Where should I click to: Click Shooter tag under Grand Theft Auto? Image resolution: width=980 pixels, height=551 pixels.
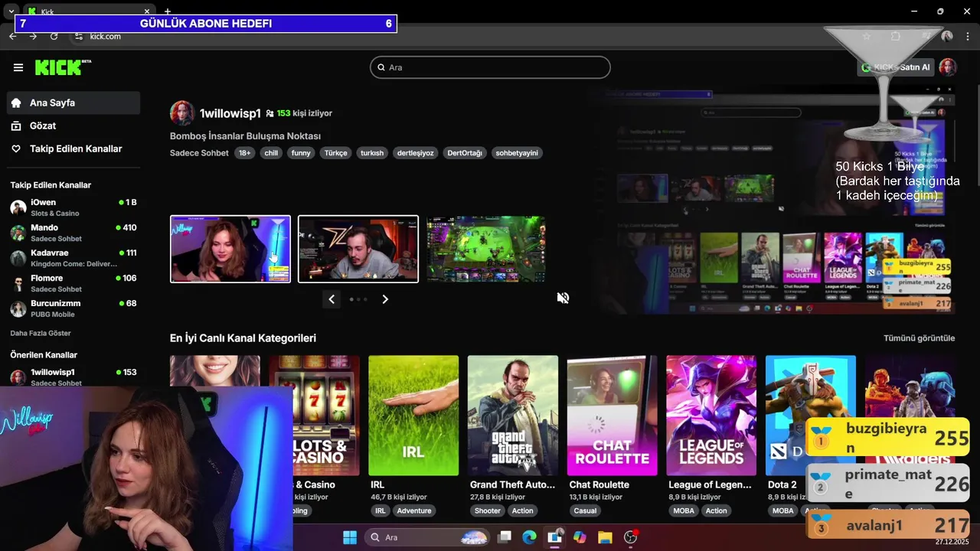[488, 510]
